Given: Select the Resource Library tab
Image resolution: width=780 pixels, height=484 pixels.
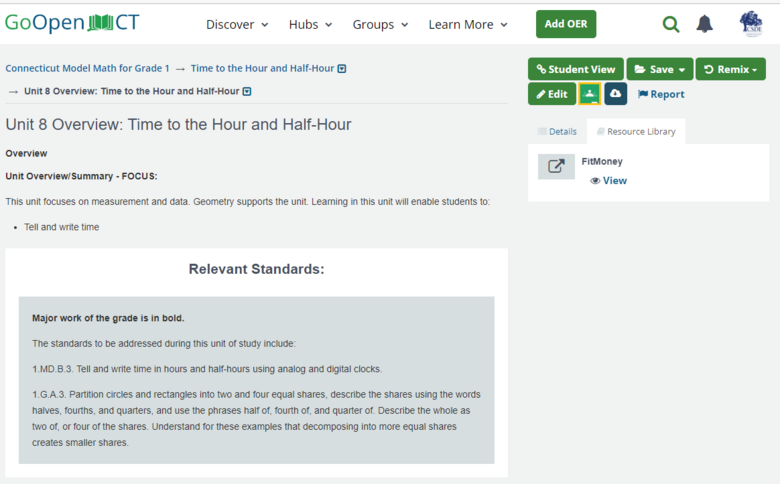Looking at the screenshot, I should [635, 131].
